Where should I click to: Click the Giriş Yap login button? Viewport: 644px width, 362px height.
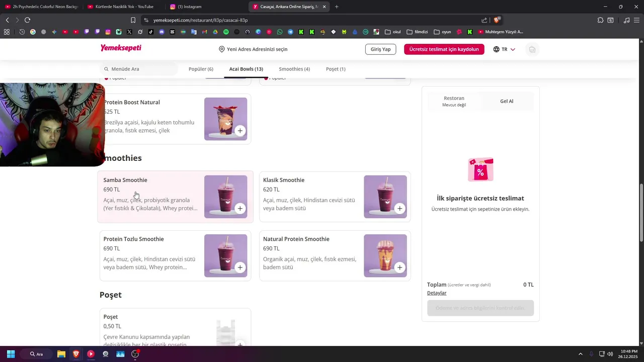(380, 49)
